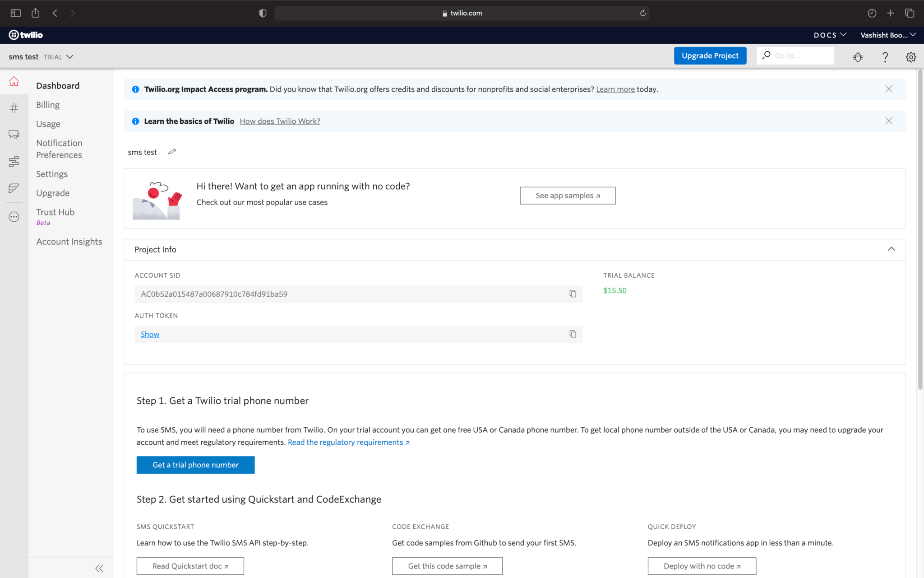Expand the DOCS dropdown menu

[830, 35]
